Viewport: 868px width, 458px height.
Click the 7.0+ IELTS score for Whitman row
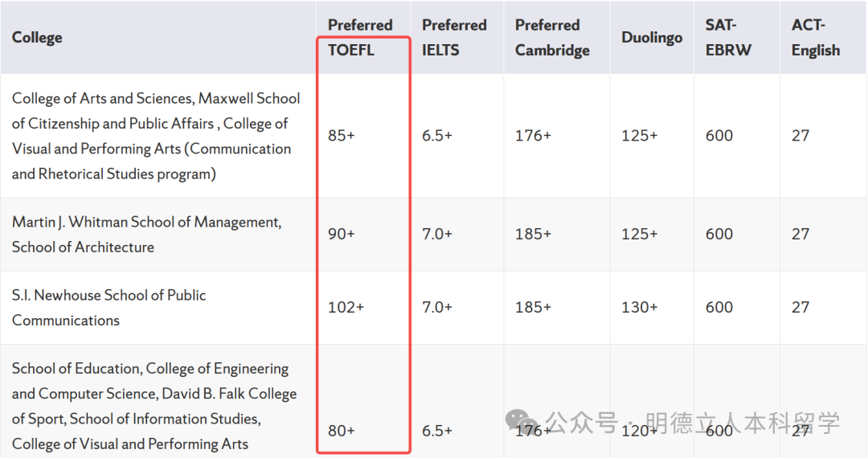point(437,234)
